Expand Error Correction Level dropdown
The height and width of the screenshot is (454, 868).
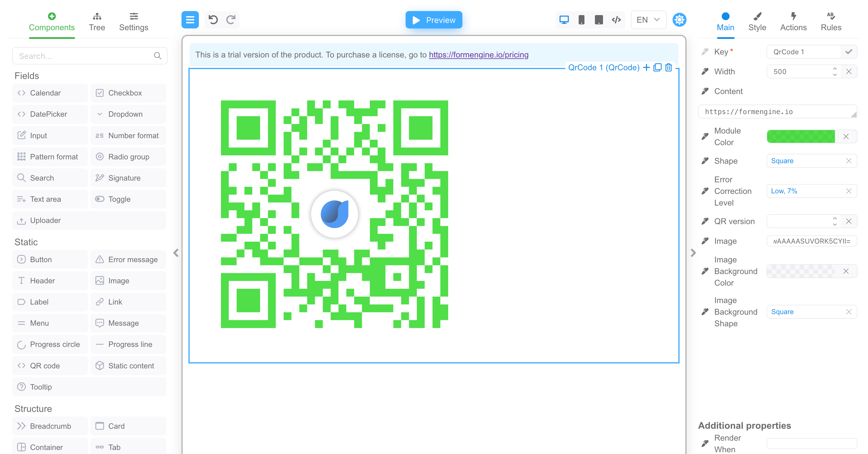[804, 191]
